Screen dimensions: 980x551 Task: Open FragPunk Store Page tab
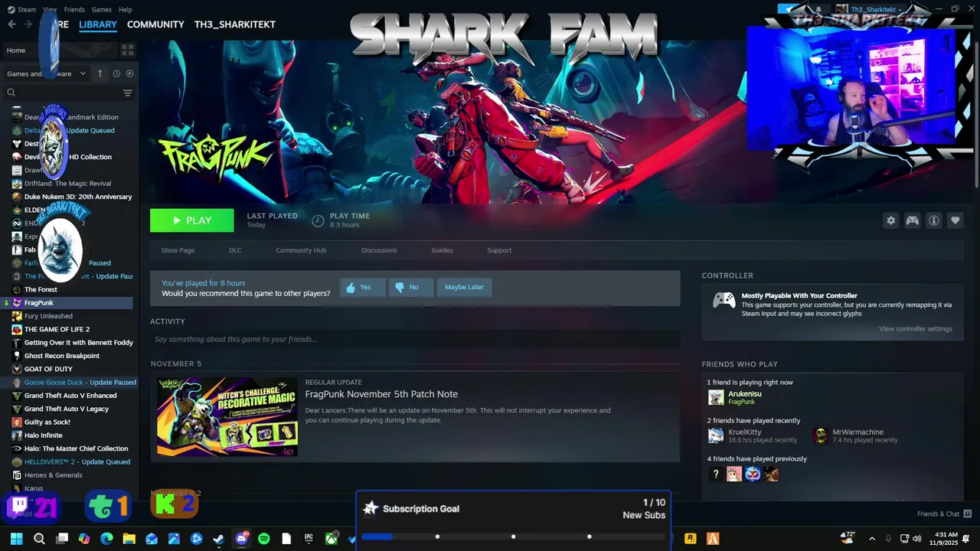178,250
